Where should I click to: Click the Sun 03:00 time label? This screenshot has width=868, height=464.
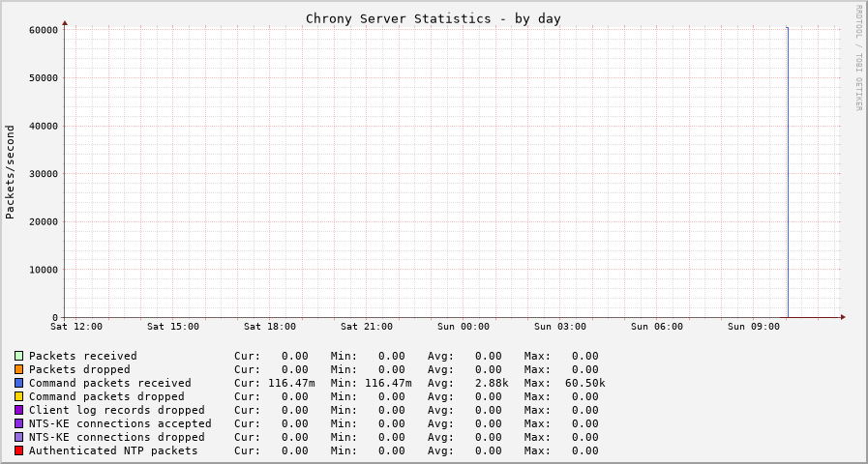click(x=560, y=327)
